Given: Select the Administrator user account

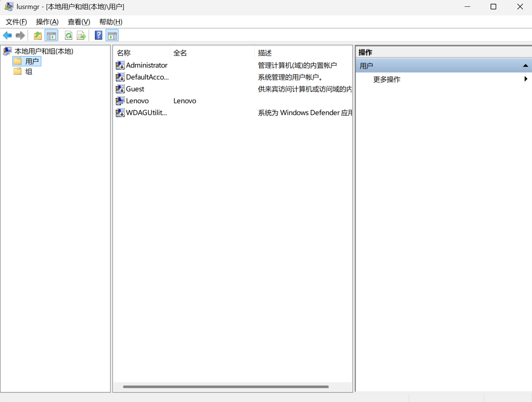Looking at the screenshot, I should click(146, 65).
